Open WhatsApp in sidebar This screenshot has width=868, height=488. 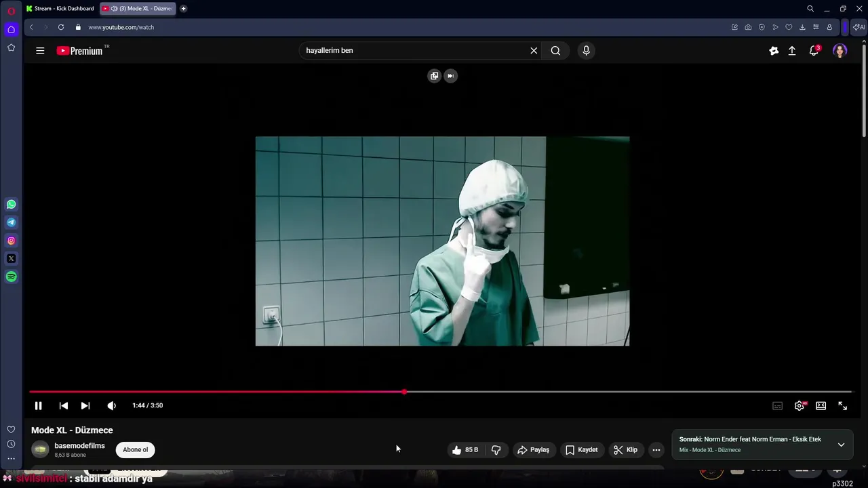pos(12,204)
